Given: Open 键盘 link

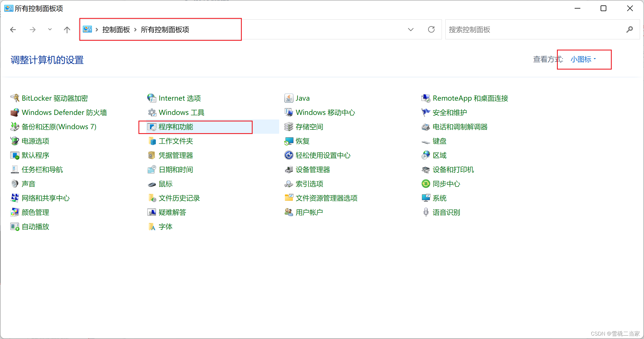Looking at the screenshot, I should [x=440, y=141].
